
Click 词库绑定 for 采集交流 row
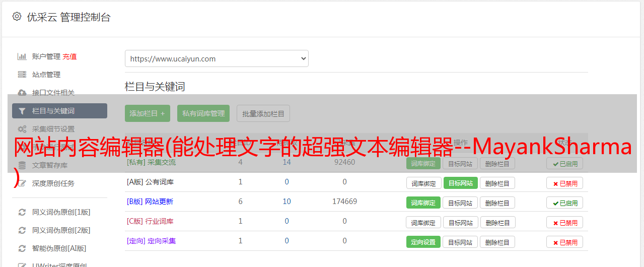(x=423, y=163)
